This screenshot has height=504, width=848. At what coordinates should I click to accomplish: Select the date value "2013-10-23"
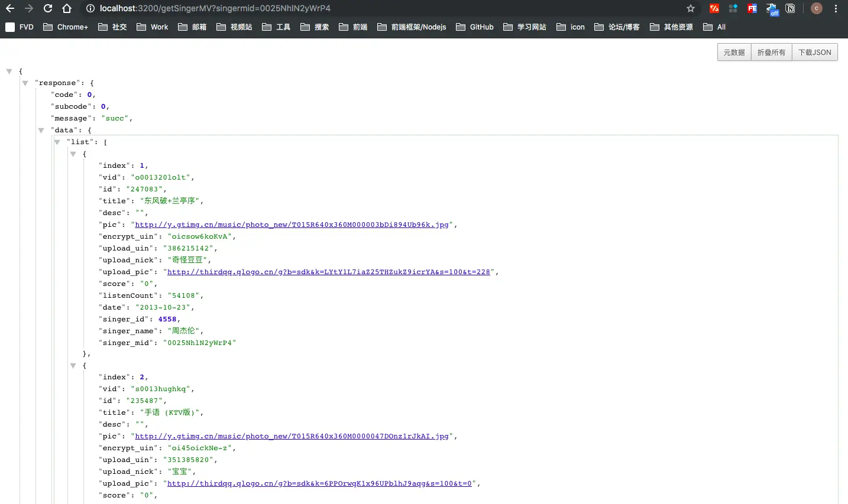pos(163,307)
